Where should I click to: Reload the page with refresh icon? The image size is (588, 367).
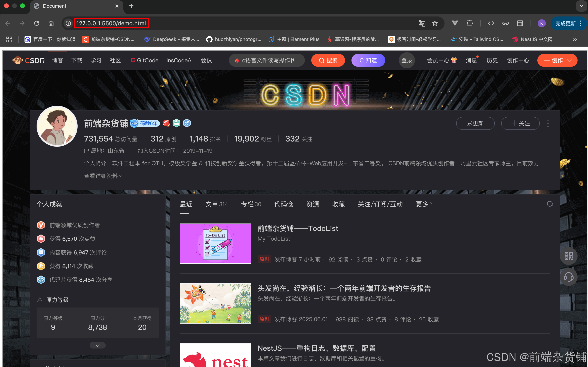(37, 23)
